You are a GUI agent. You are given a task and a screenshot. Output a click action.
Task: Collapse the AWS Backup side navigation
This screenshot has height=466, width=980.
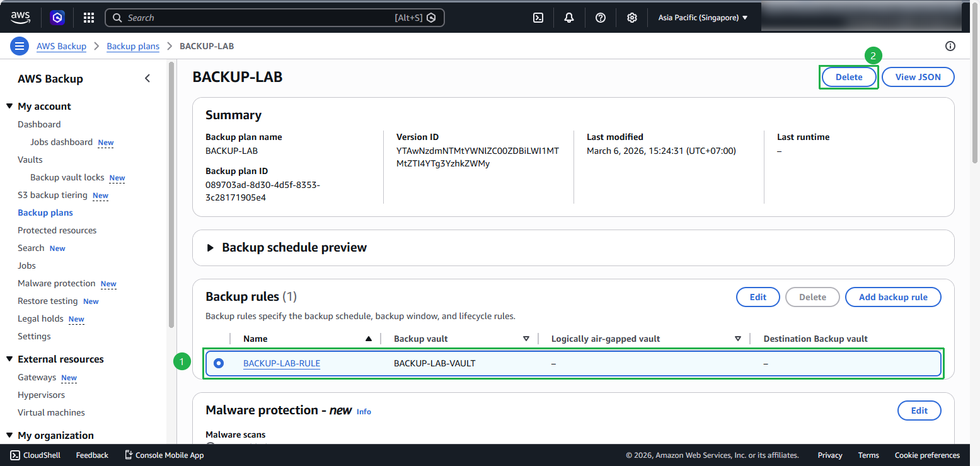[x=147, y=79]
